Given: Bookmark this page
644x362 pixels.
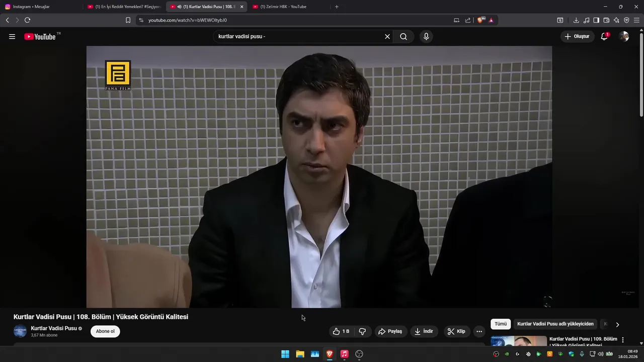Looking at the screenshot, I should [128, 20].
